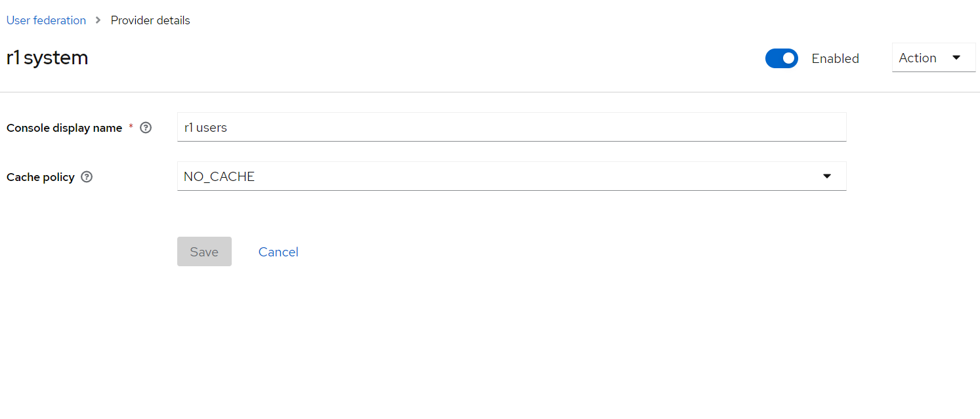Select the Provider details breadcrumb item
This screenshot has width=980, height=419.
pos(150,20)
